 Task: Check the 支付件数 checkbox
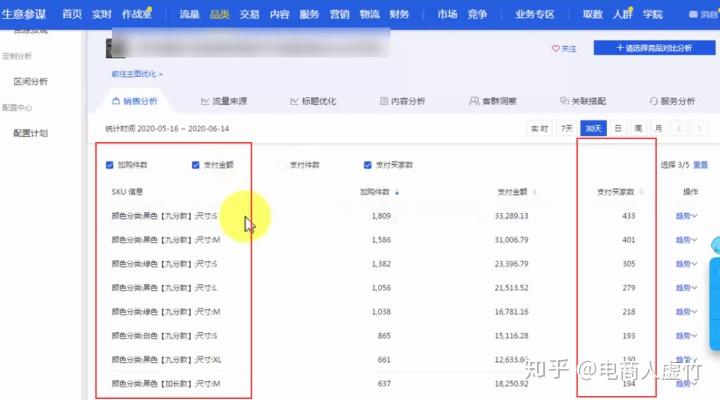[x=281, y=165]
